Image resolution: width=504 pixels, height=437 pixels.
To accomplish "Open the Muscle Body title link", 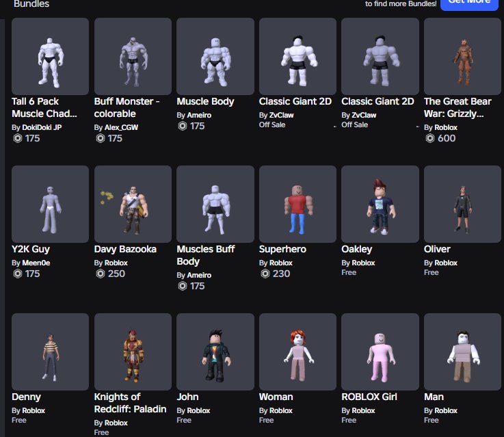I will 205,101.
